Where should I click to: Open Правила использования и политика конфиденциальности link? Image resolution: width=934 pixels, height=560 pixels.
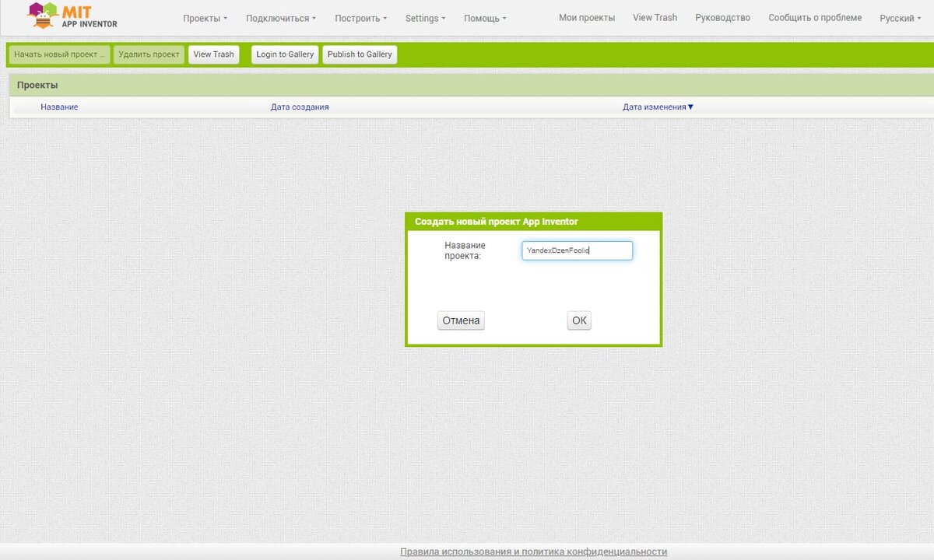pos(533,551)
